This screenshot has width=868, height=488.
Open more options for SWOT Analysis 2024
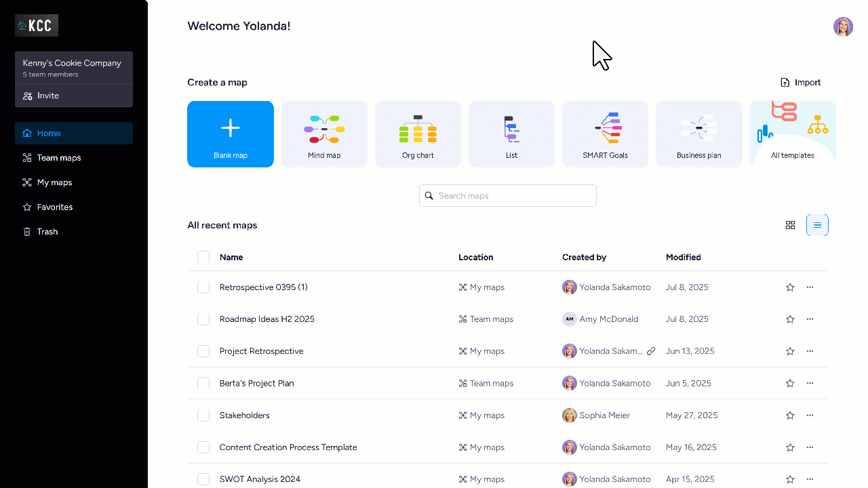pos(810,479)
